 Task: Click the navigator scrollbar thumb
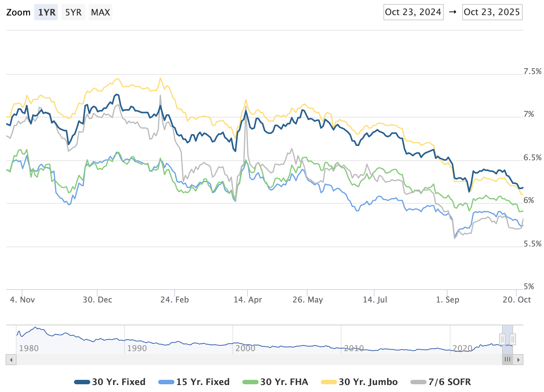click(507, 360)
